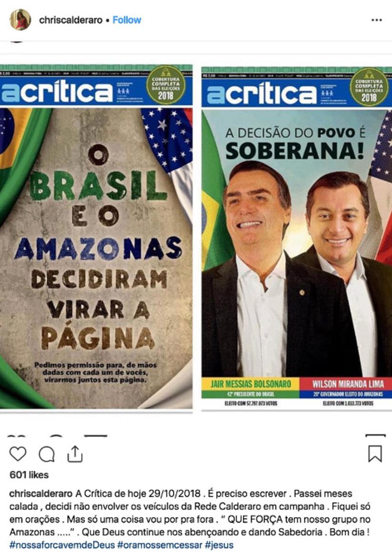Click the Cobertura Completa 2018 badge on left cover

(x=166, y=85)
